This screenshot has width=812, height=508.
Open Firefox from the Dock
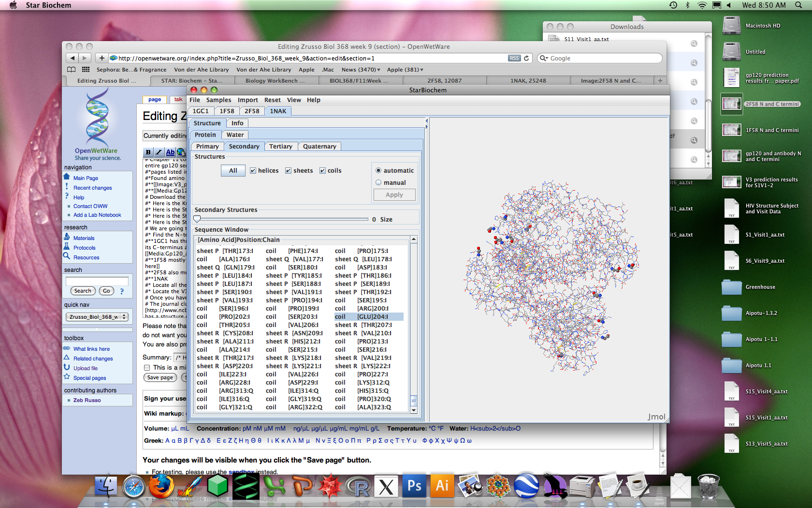coord(161,486)
